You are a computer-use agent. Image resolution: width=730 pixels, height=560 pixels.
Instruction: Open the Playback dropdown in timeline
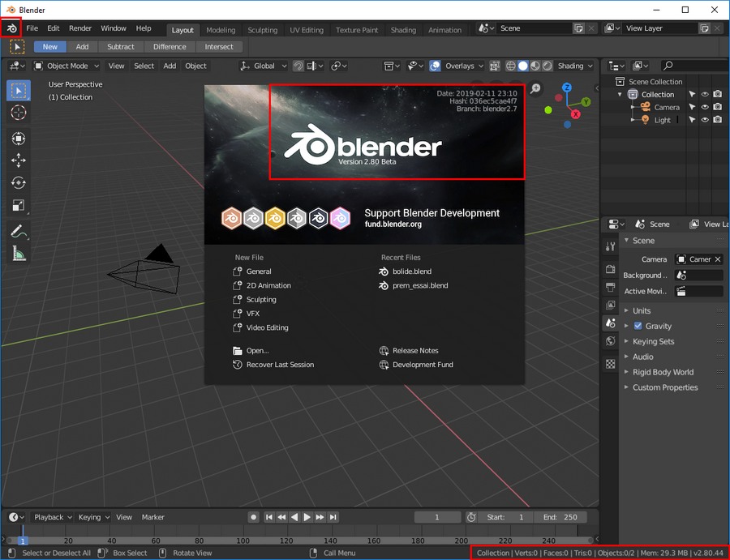click(x=53, y=517)
